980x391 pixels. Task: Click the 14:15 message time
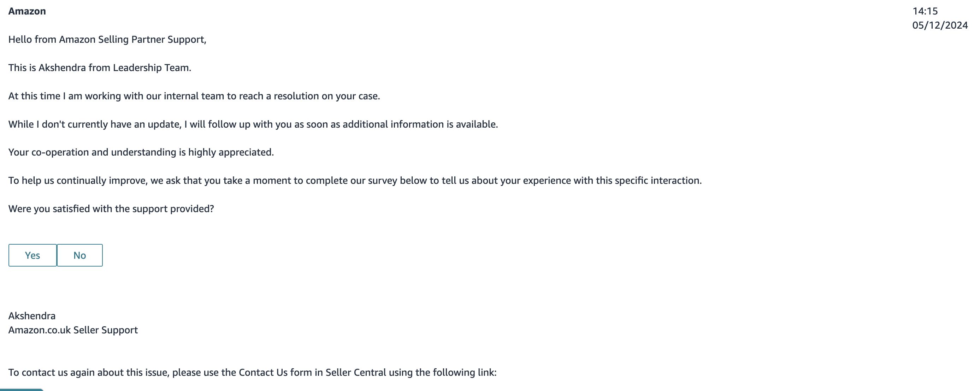925,11
